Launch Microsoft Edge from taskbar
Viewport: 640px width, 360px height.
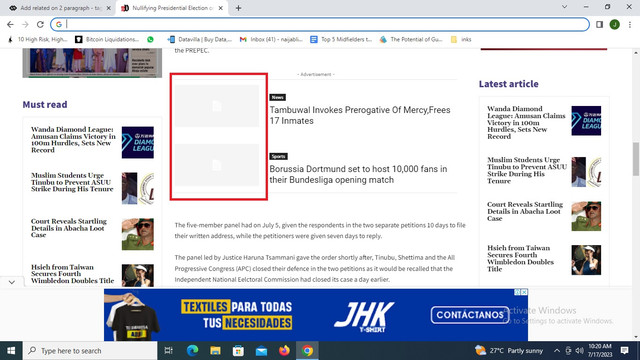[192, 351]
